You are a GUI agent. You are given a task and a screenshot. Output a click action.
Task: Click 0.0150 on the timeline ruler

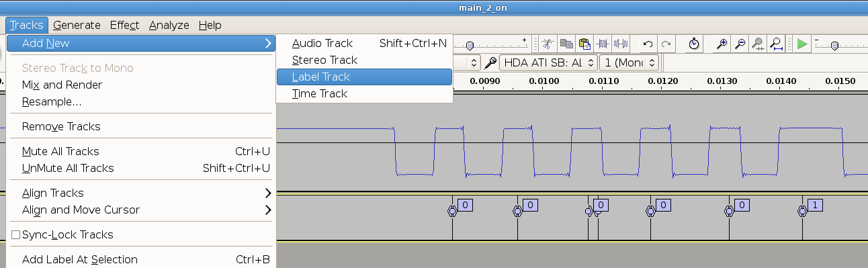pyautogui.click(x=841, y=81)
